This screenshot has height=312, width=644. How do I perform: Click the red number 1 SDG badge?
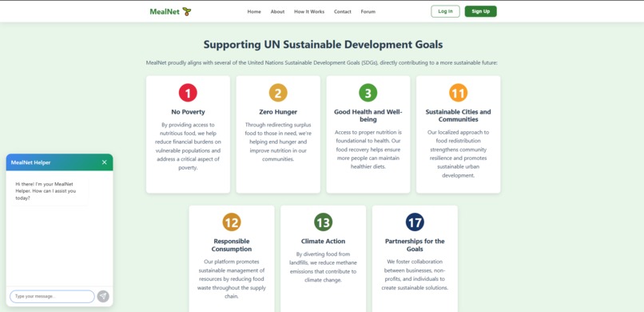[x=188, y=93]
